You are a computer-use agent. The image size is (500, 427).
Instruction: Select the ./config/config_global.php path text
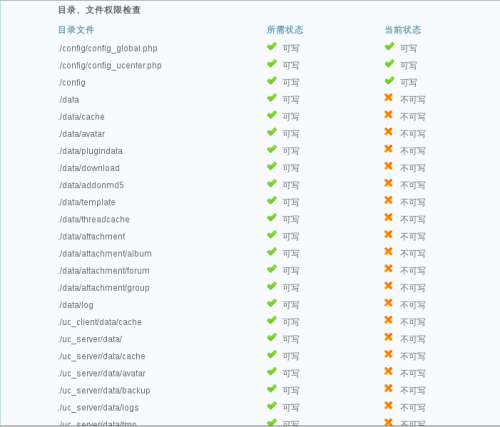click(108, 49)
